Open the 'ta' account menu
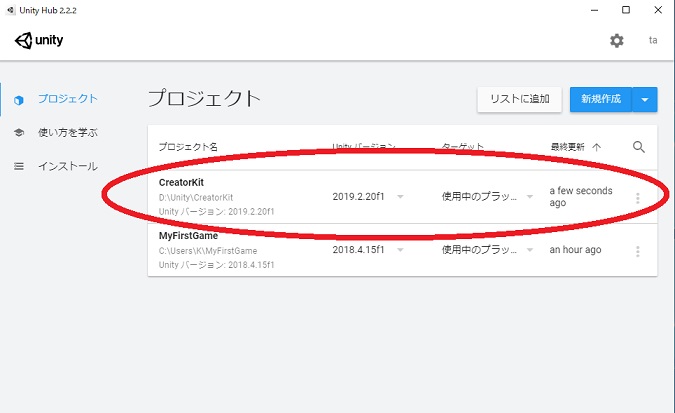The image size is (675, 413). [x=653, y=40]
